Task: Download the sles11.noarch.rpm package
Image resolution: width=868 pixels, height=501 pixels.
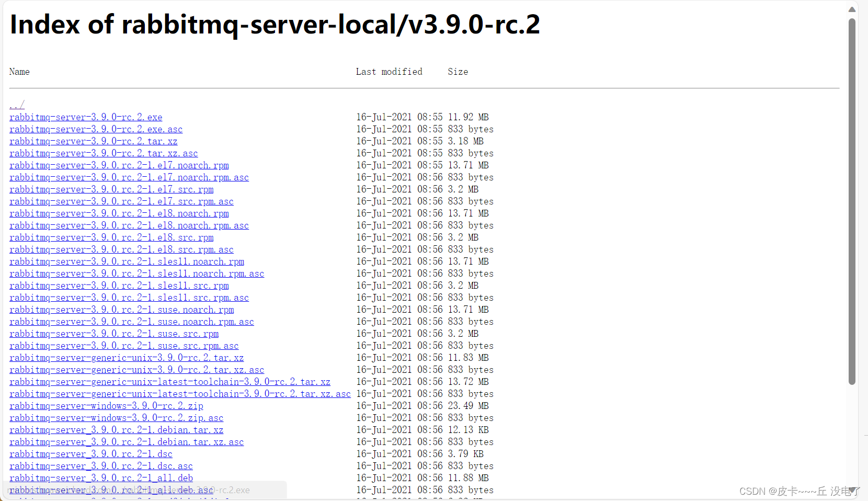Action: (x=127, y=261)
